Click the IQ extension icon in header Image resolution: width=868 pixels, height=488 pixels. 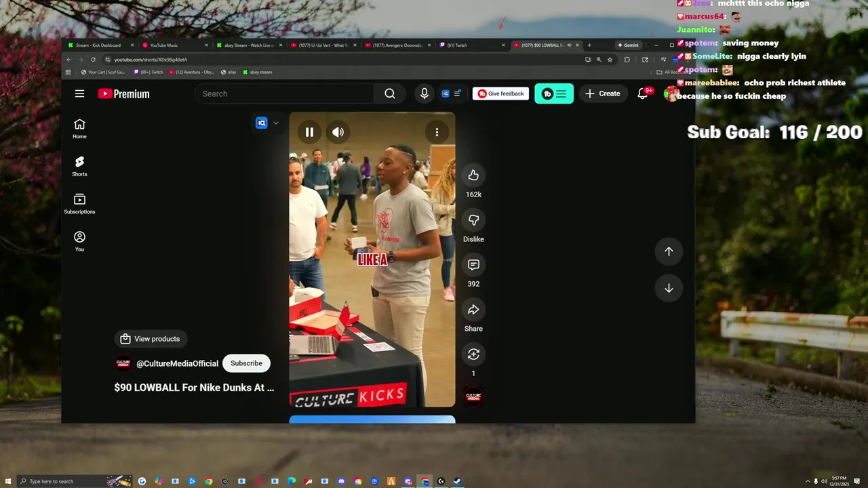pos(446,94)
